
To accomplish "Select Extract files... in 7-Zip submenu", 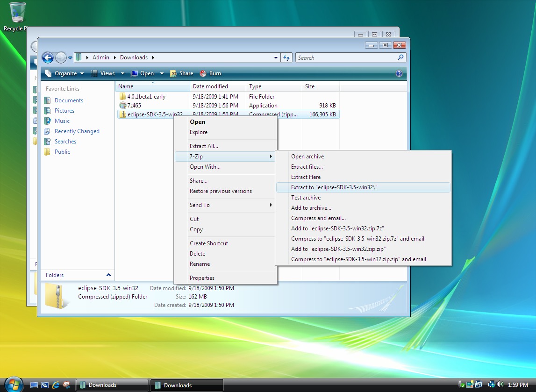I will (x=363, y=167).
